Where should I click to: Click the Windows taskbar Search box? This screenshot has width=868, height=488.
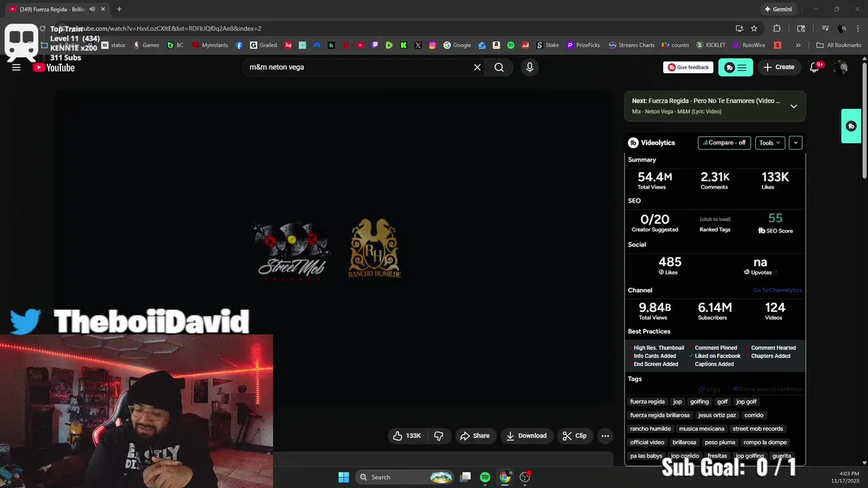404,477
